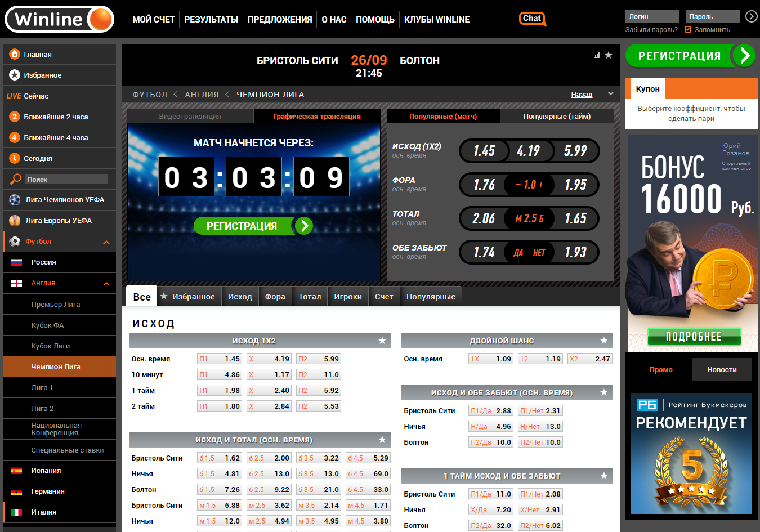Click the Italy flag icon
This screenshot has height=532, width=760.
(16, 512)
